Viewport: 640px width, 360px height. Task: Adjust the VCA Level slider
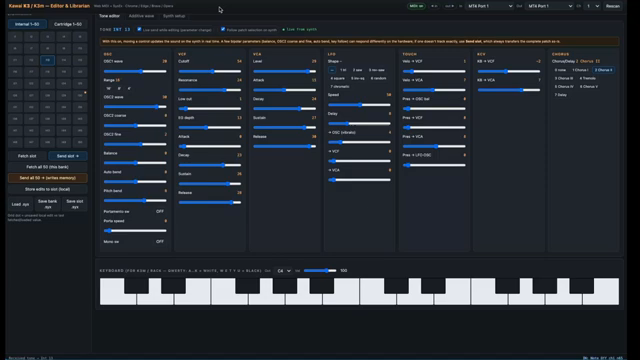284,71
